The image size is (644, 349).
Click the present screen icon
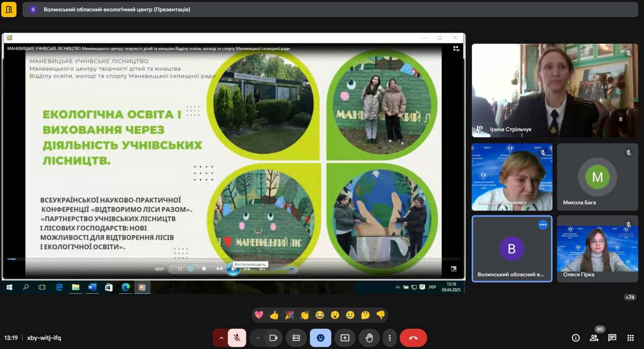(345, 338)
